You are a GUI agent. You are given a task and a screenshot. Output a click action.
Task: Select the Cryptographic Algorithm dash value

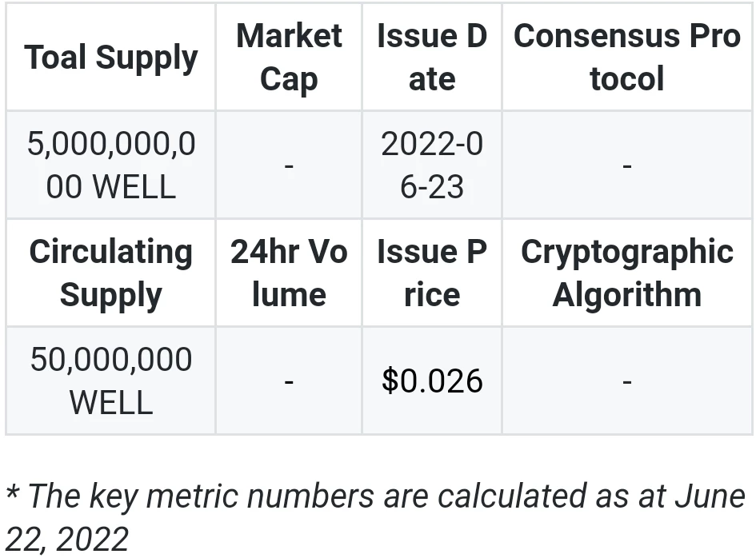(626, 381)
